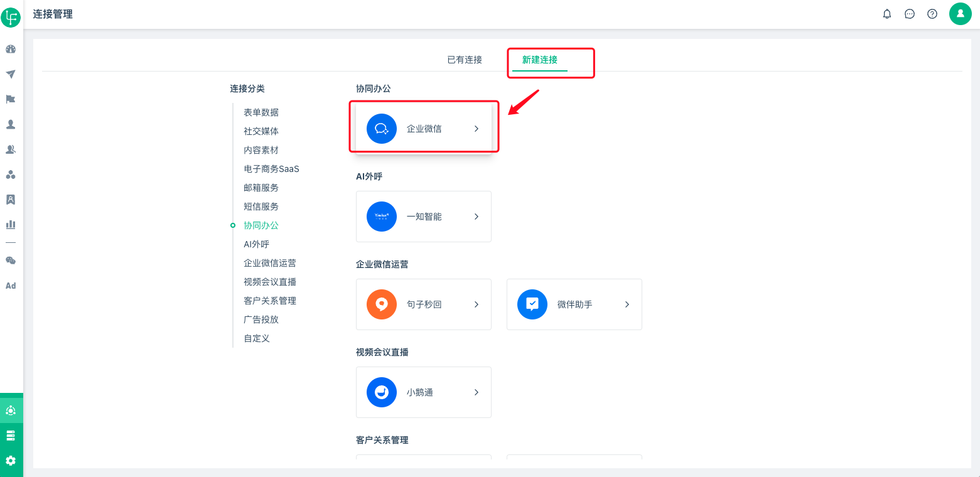Switch to the 新建连接 tab

(x=540, y=60)
